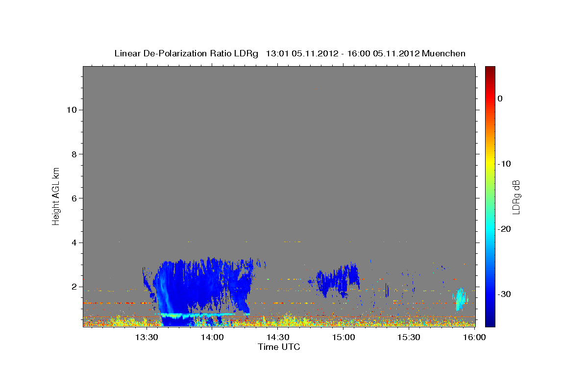Click the colorbar tick label 0

pyautogui.click(x=500, y=98)
